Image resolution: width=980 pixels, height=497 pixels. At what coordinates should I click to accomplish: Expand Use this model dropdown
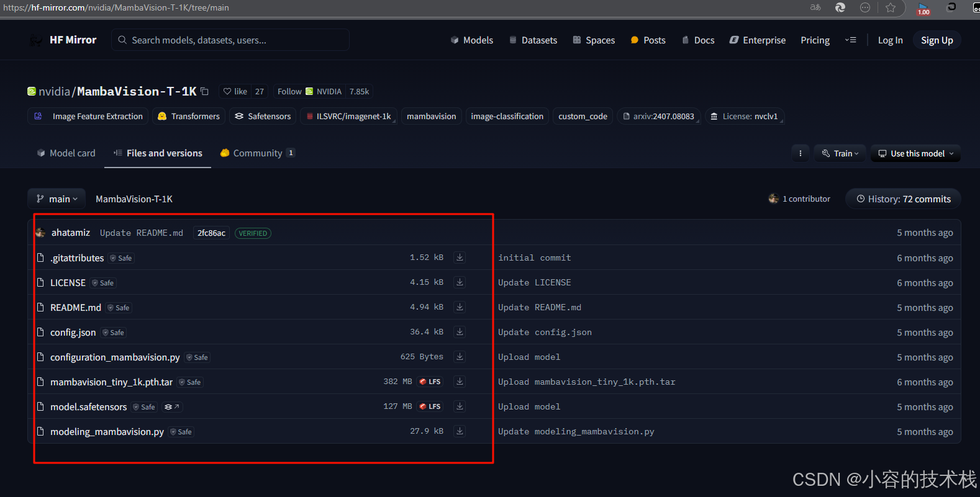click(x=915, y=153)
